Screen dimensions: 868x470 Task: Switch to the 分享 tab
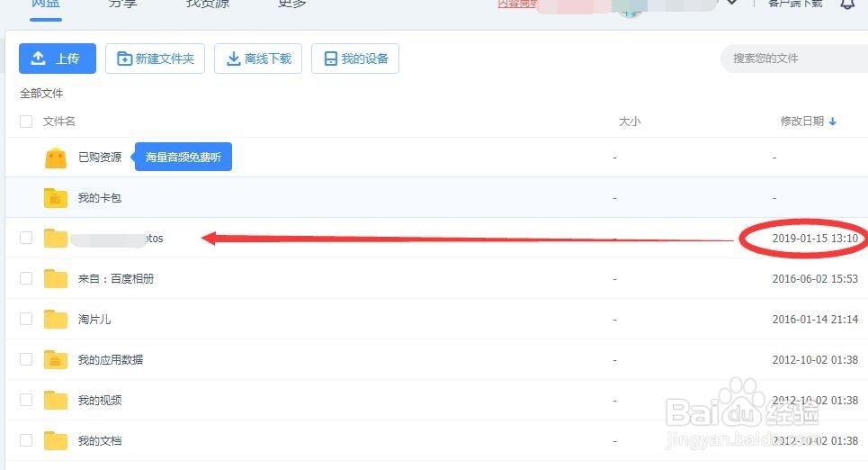pyautogui.click(x=122, y=4)
